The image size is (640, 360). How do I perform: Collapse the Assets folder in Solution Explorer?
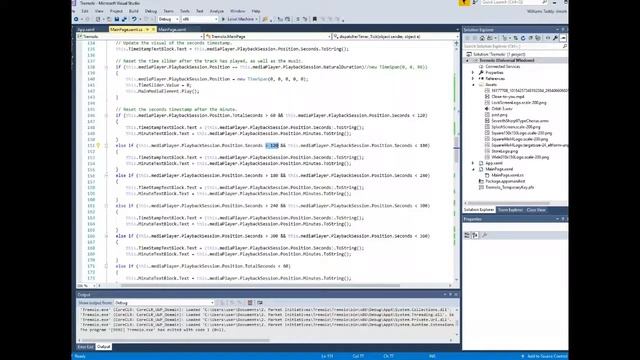pos(473,84)
